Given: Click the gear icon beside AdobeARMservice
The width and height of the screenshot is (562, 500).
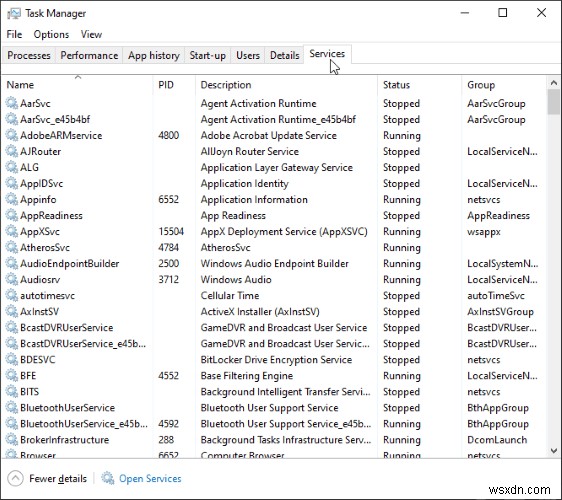Looking at the screenshot, I should click(x=12, y=135).
